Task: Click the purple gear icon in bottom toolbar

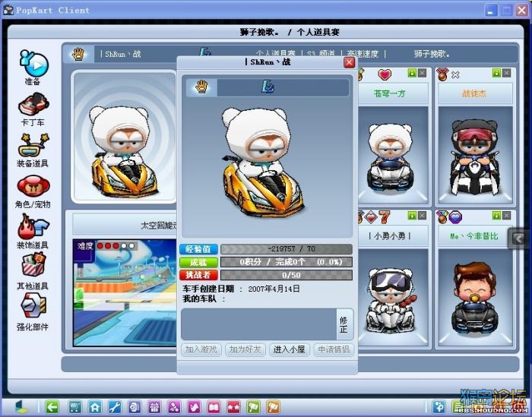Action: pos(135,407)
